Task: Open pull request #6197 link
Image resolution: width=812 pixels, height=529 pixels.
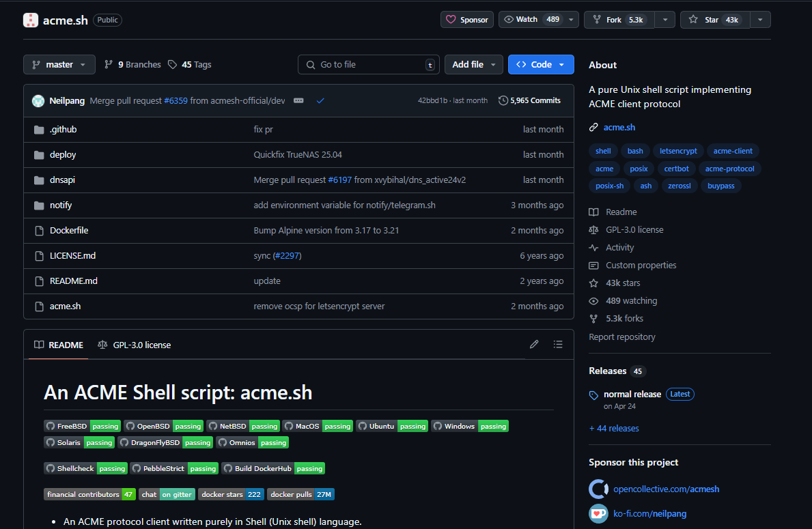Action: tap(339, 180)
